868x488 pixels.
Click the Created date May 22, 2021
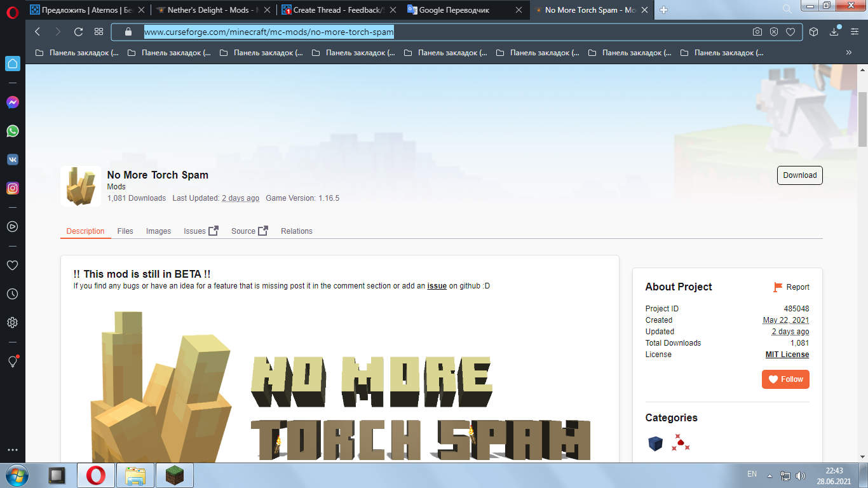point(786,320)
